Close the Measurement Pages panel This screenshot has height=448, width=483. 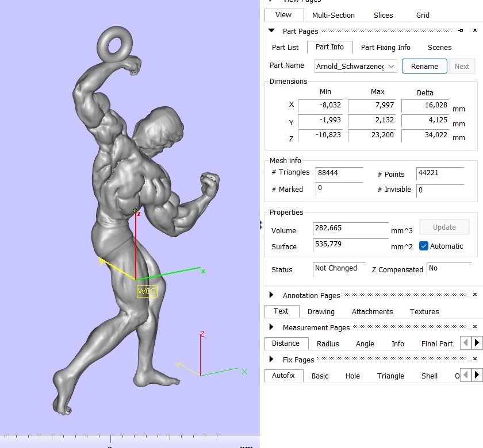475,326
